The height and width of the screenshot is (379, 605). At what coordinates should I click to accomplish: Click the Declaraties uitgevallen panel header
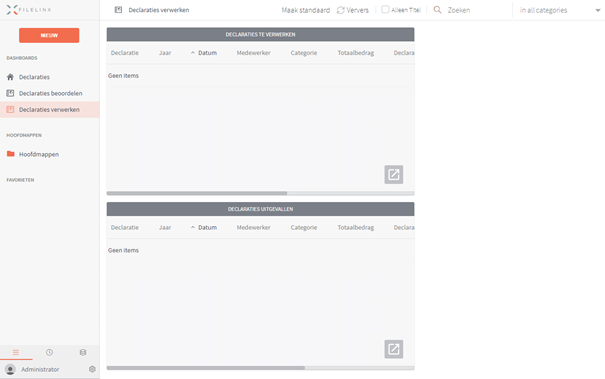pyautogui.click(x=260, y=209)
